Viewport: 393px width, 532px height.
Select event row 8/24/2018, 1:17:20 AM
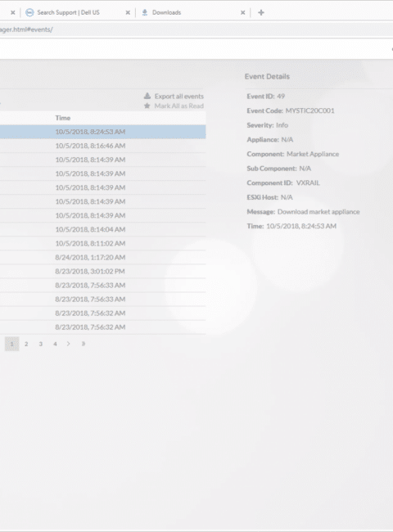click(102, 257)
